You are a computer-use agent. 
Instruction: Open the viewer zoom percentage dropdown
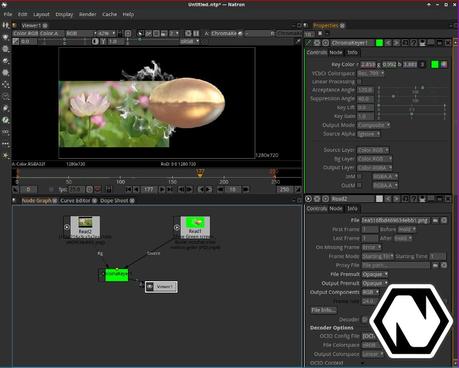click(x=107, y=33)
